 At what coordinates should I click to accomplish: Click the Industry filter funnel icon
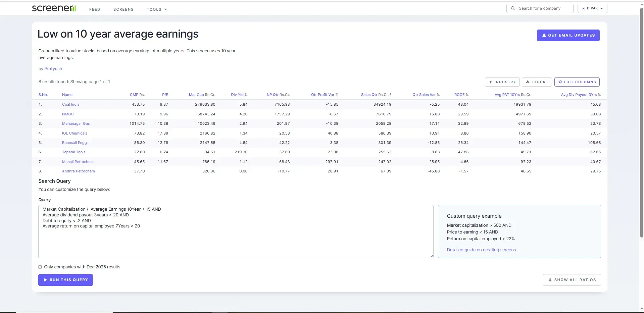tap(491, 82)
